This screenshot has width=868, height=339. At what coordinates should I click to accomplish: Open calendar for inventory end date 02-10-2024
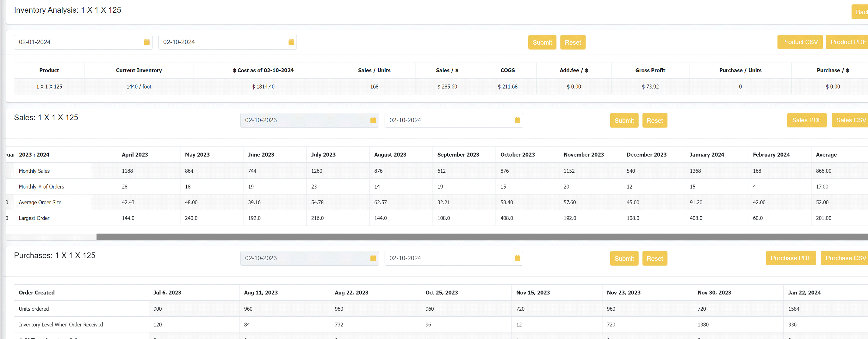(x=291, y=42)
